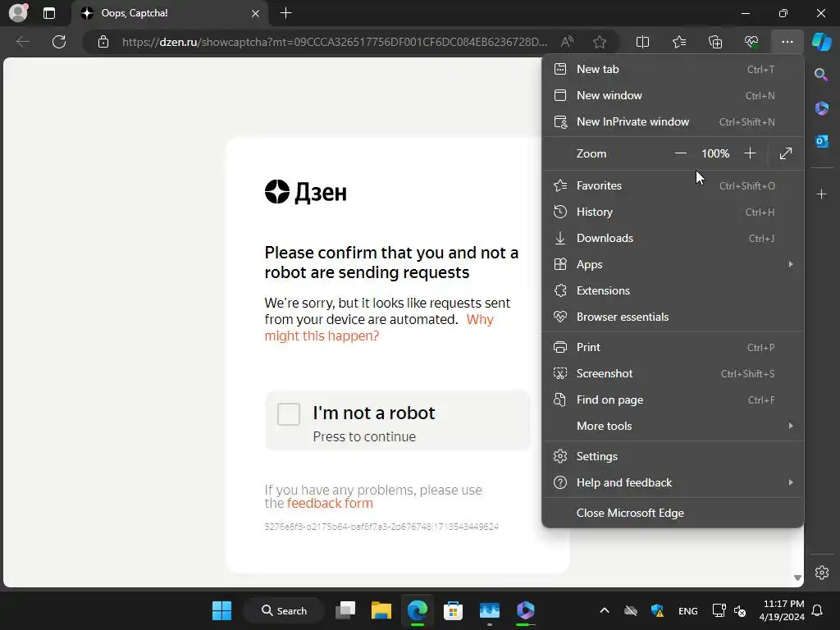Click the profile avatar icon
840x630 pixels.
tap(19, 12)
